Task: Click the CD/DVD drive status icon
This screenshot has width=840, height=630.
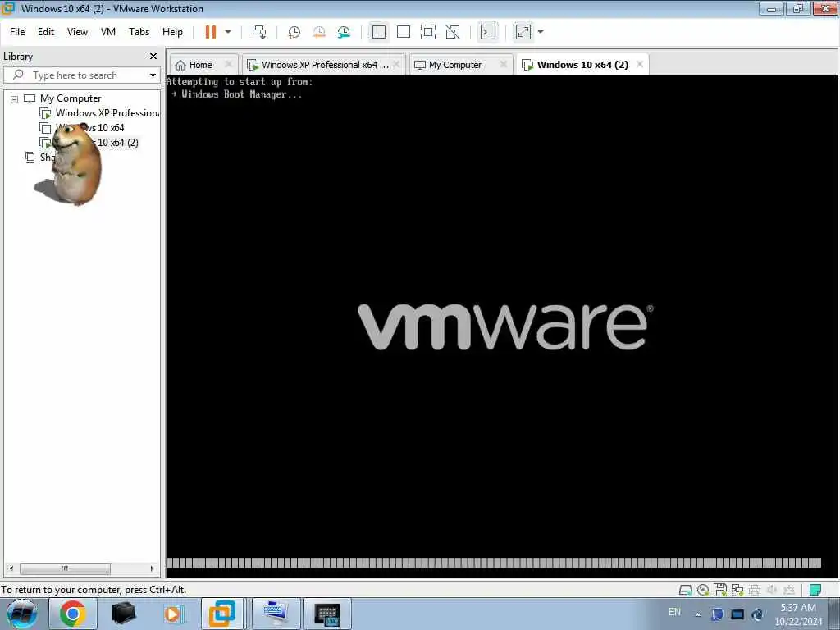Action: coord(703,591)
